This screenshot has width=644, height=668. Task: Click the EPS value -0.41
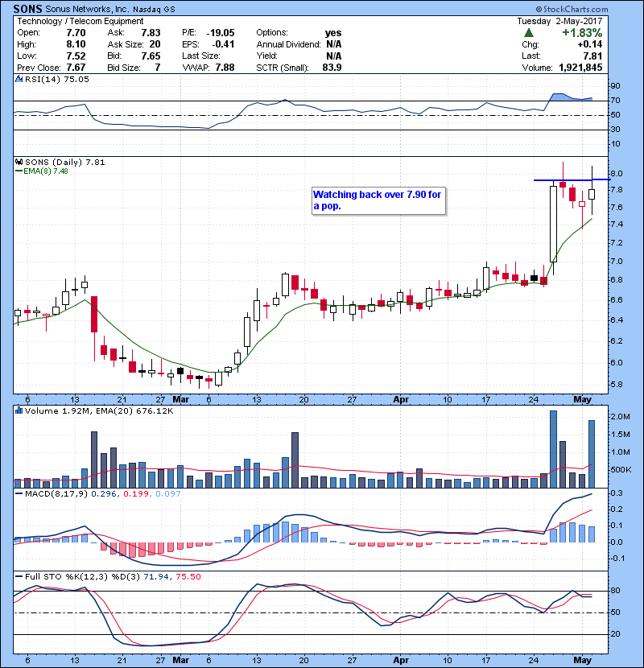223,44
